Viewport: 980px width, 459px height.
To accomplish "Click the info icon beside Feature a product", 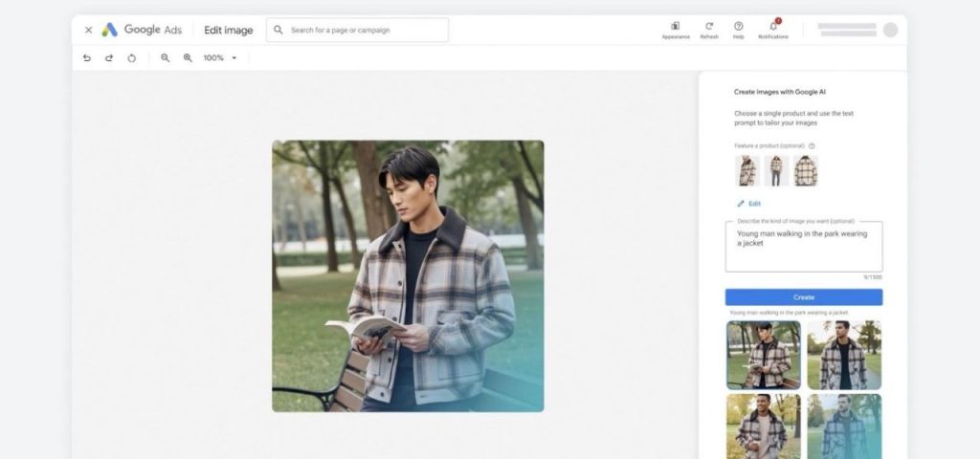I will (x=812, y=146).
